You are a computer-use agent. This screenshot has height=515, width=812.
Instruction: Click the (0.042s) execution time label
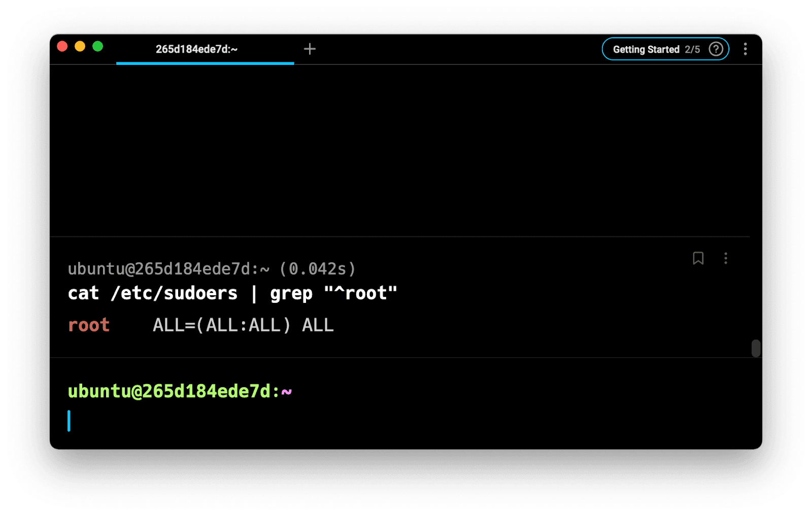tap(317, 268)
